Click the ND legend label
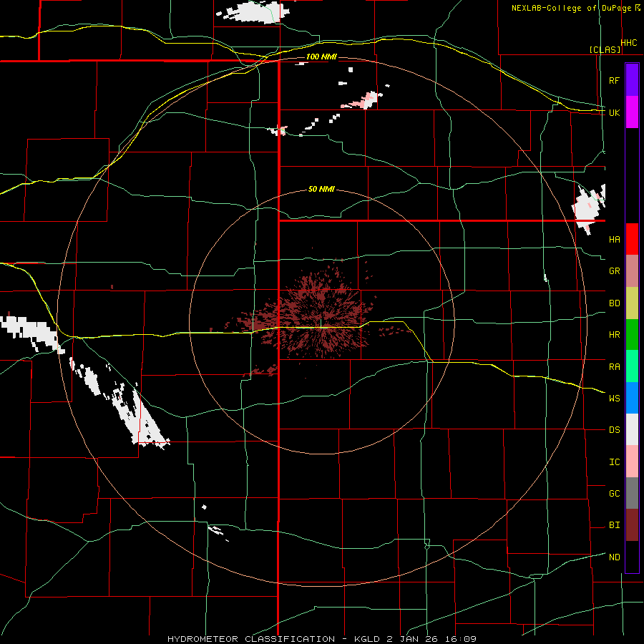644x644 pixels. [x=614, y=557]
